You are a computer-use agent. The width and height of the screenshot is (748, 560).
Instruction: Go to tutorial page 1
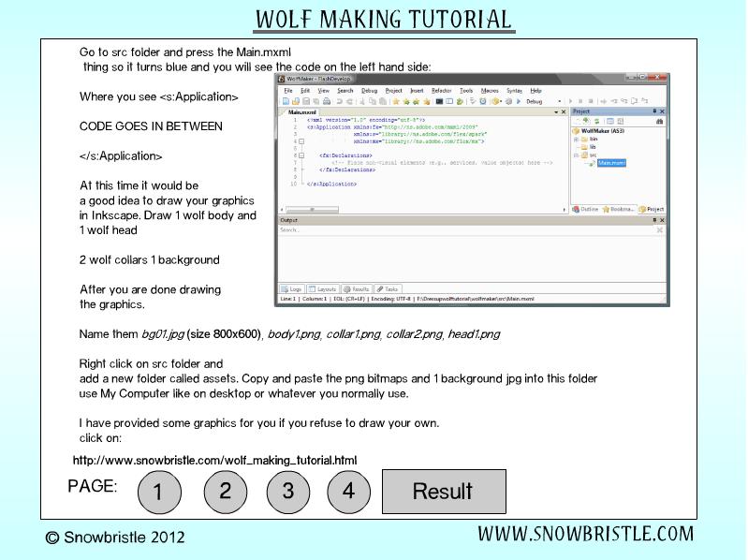[159, 492]
